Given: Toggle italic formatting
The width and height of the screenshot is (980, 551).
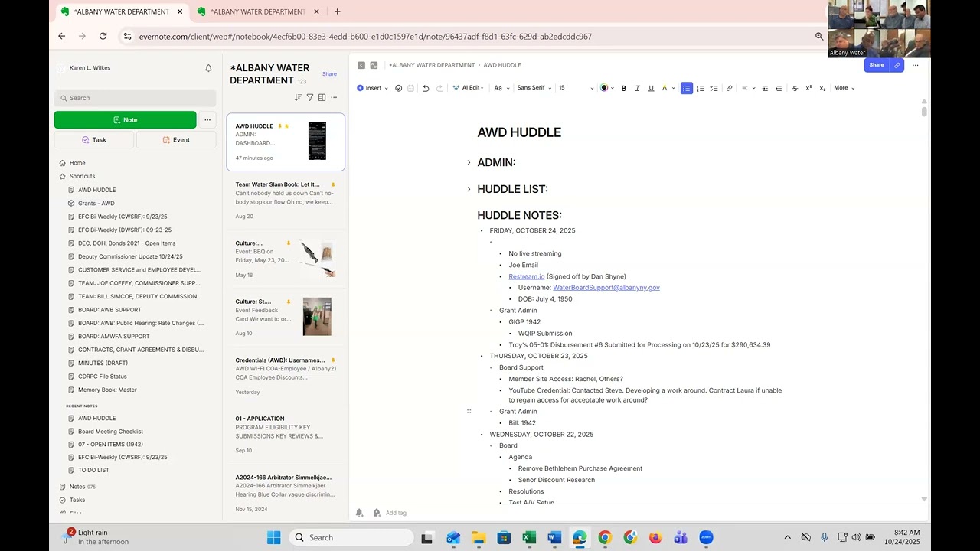Looking at the screenshot, I should point(637,88).
